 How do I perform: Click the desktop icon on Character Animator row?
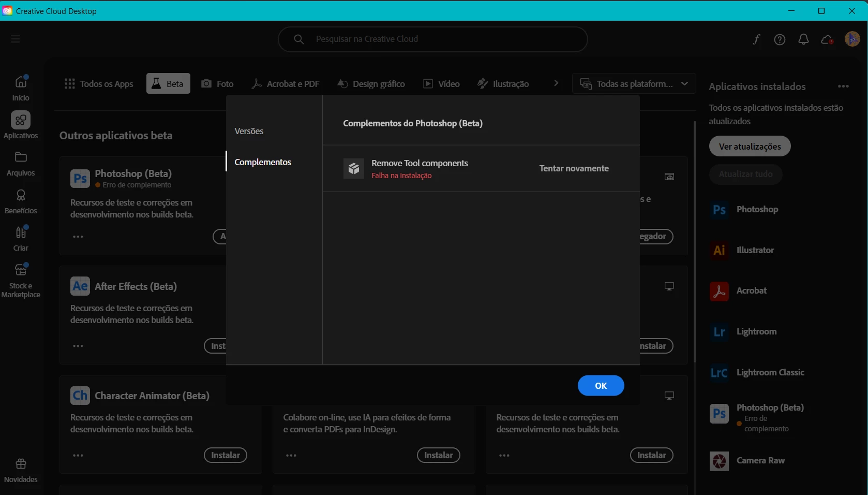point(669,396)
